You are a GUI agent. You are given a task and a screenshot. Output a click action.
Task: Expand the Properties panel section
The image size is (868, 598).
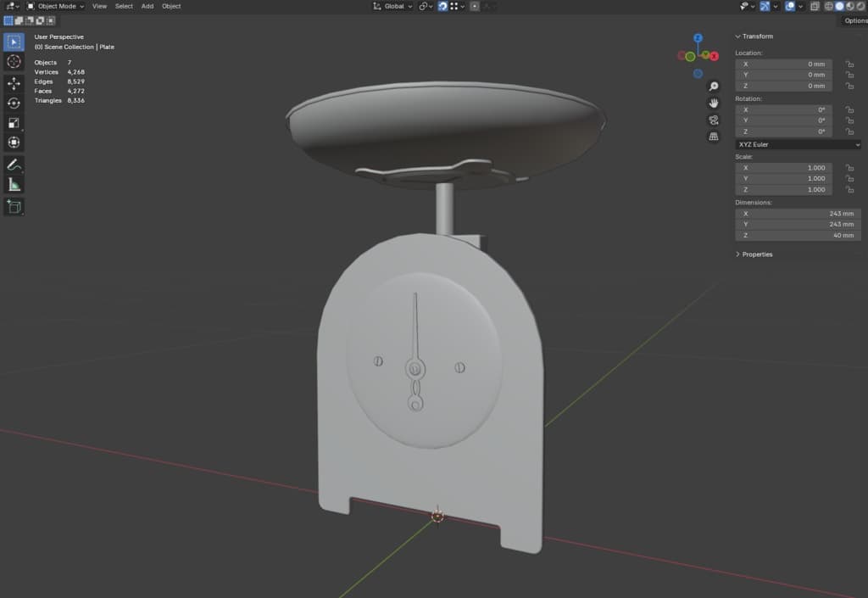point(757,254)
